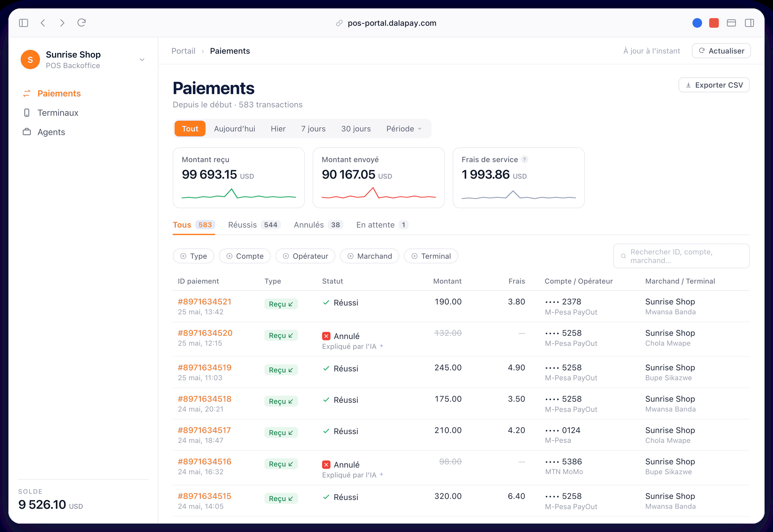773x532 pixels.
Task: Select the 7 jours period toggle
Action: [313, 129]
